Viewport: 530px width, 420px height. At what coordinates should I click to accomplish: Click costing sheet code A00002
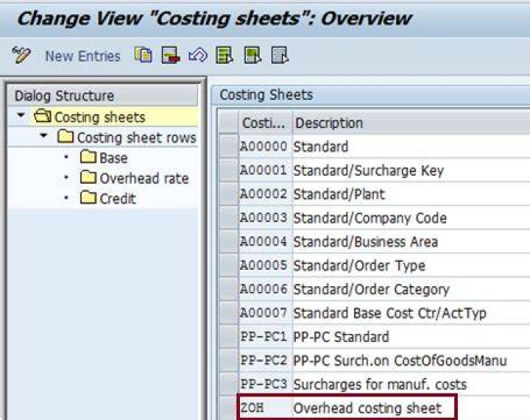pyautogui.click(x=264, y=193)
